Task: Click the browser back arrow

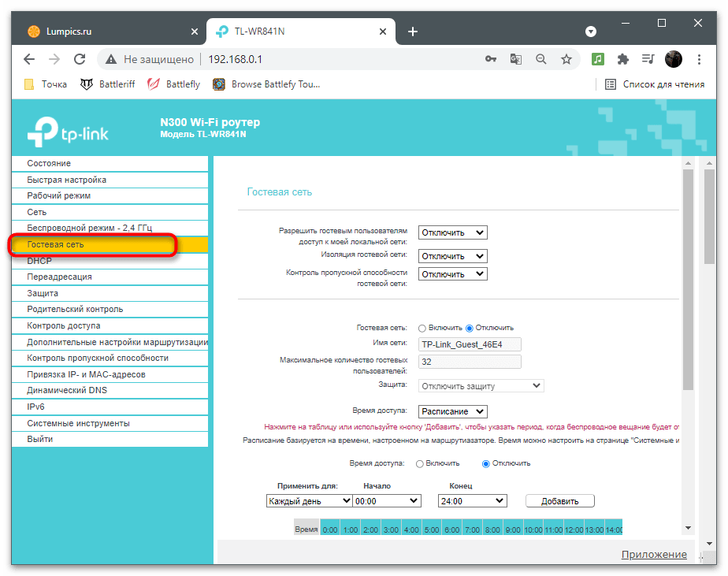Action: 29,59
